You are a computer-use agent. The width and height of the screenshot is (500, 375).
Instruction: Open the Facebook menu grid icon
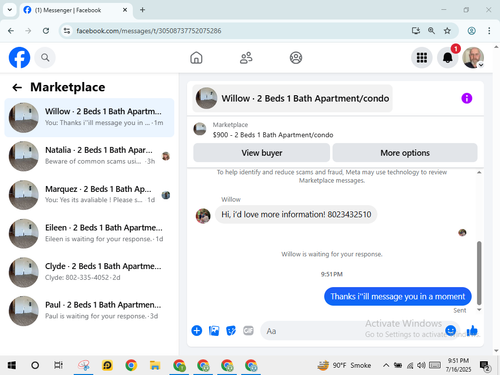[x=422, y=58]
